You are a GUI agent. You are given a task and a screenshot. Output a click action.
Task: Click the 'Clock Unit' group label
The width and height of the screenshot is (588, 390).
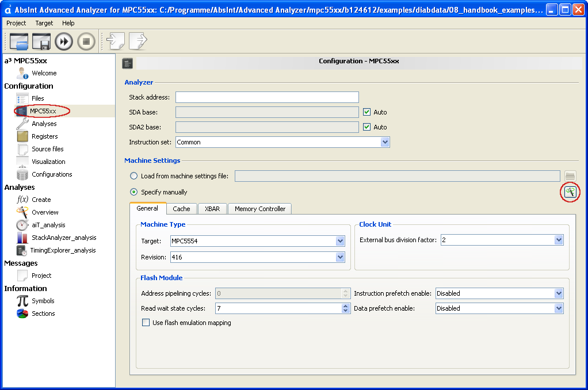375,224
